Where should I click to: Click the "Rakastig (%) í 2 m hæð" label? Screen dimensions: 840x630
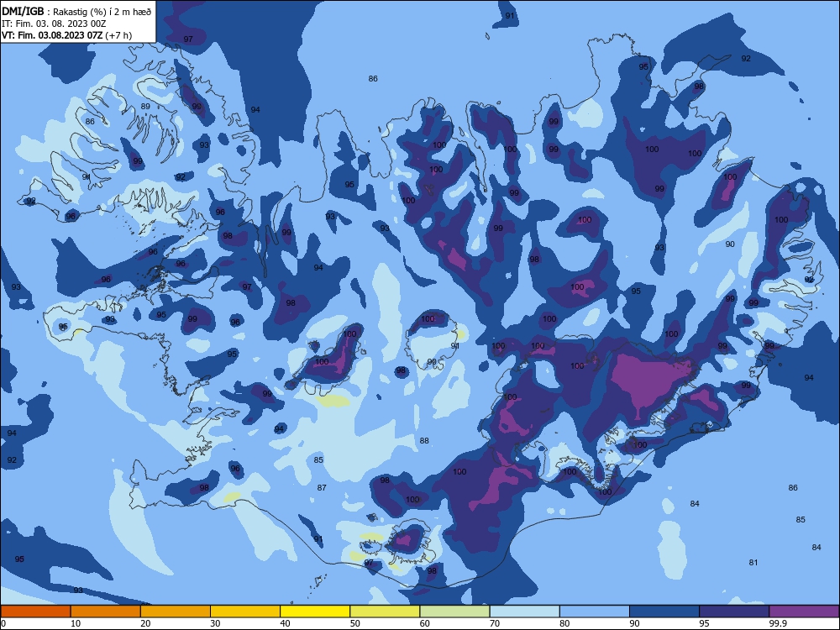click(102, 12)
